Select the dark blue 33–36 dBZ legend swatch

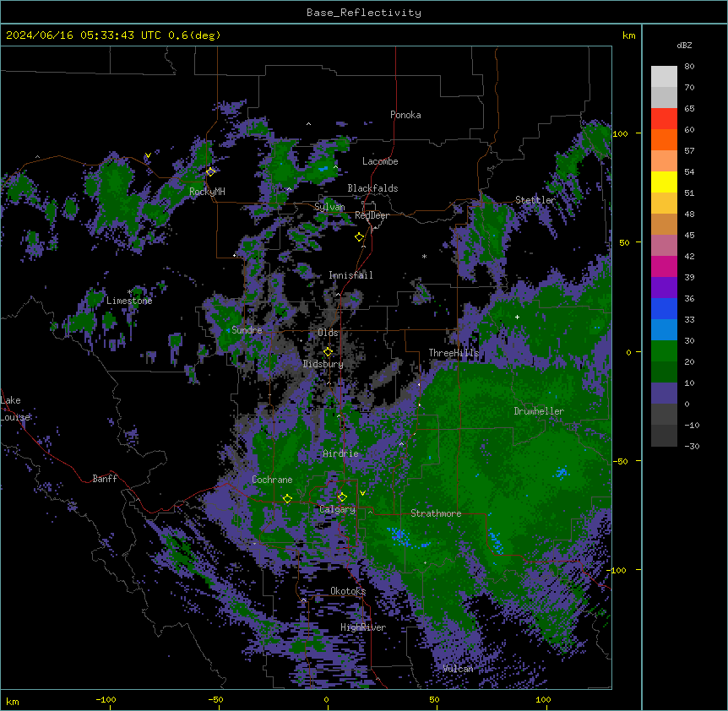(664, 308)
